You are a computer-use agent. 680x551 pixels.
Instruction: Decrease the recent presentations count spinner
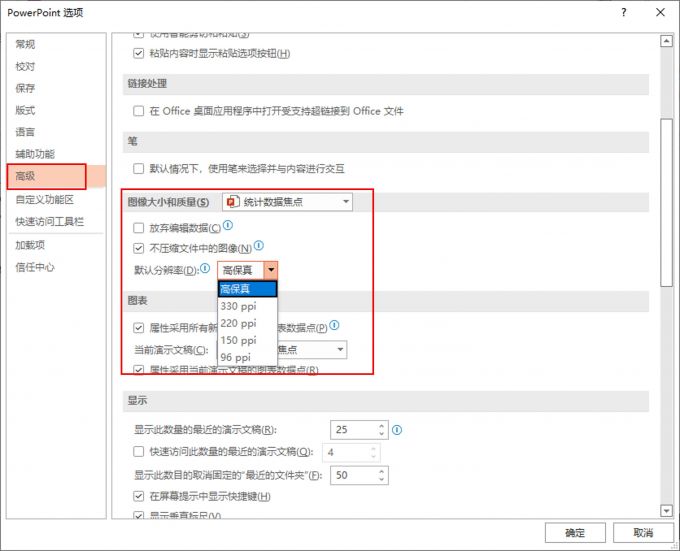point(382,434)
